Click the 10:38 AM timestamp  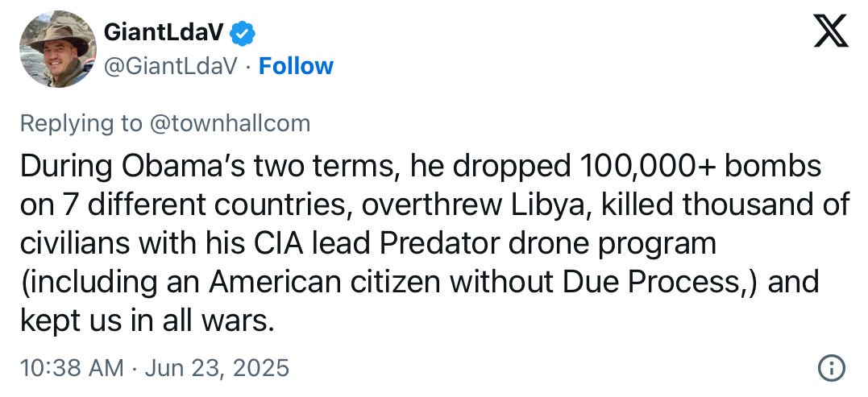tap(71, 368)
